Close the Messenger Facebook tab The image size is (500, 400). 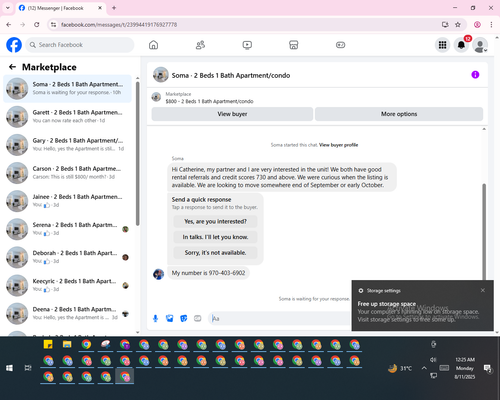(x=100, y=8)
